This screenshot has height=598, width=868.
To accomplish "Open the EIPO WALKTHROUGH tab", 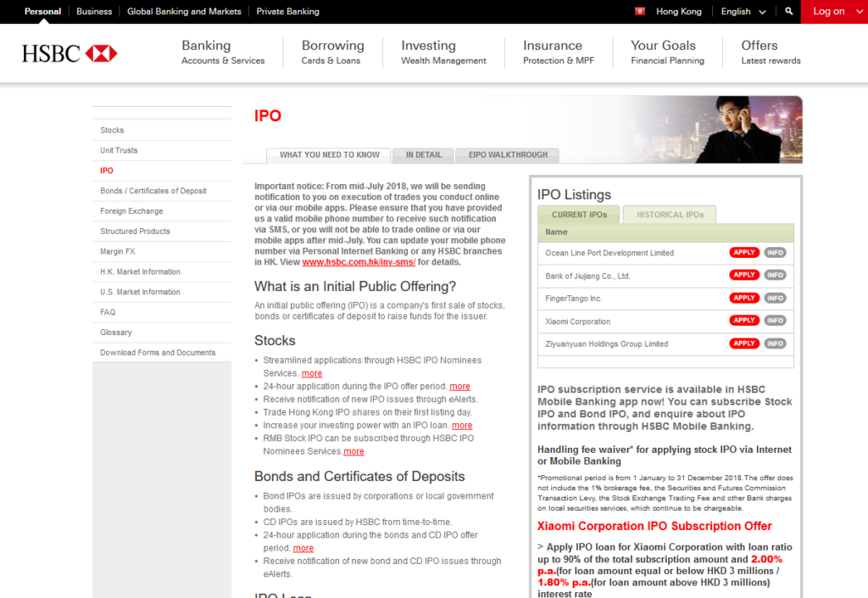I will point(507,155).
